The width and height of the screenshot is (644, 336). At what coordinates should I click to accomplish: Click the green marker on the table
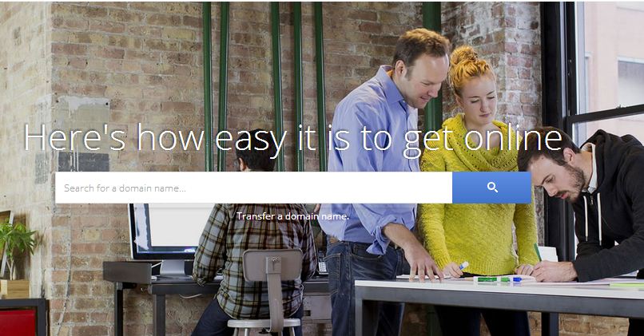(487, 279)
